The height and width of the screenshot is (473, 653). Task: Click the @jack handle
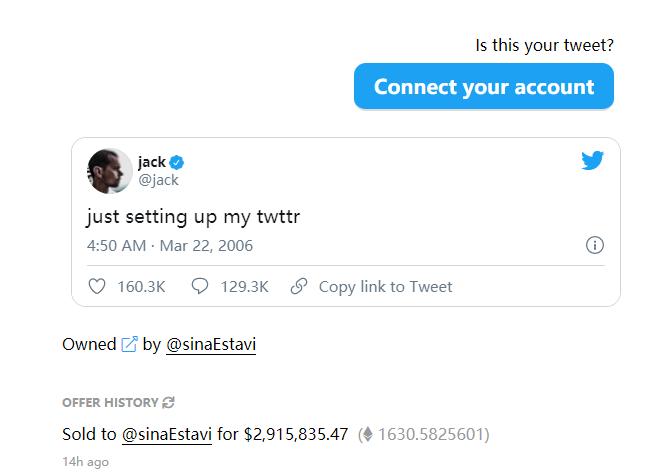(158, 180)
